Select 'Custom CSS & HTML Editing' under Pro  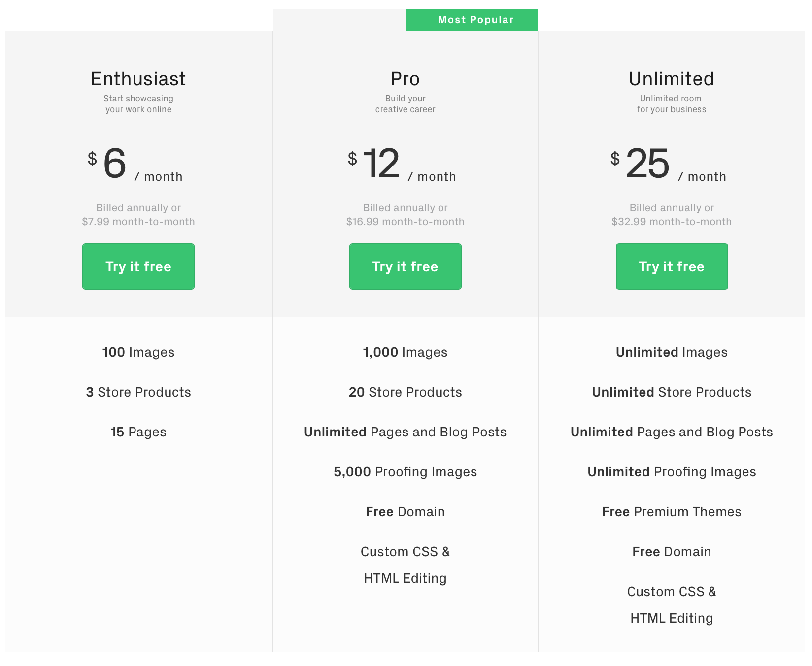[405, 565]
